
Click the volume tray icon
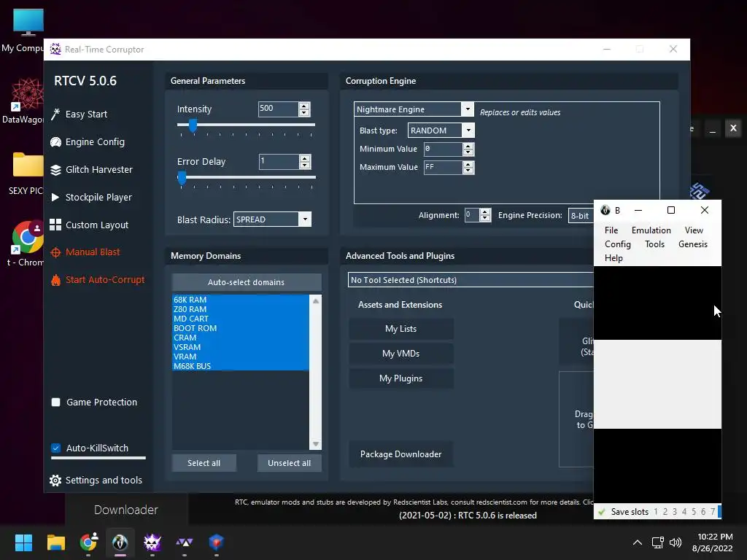click(x=675, y=542)
